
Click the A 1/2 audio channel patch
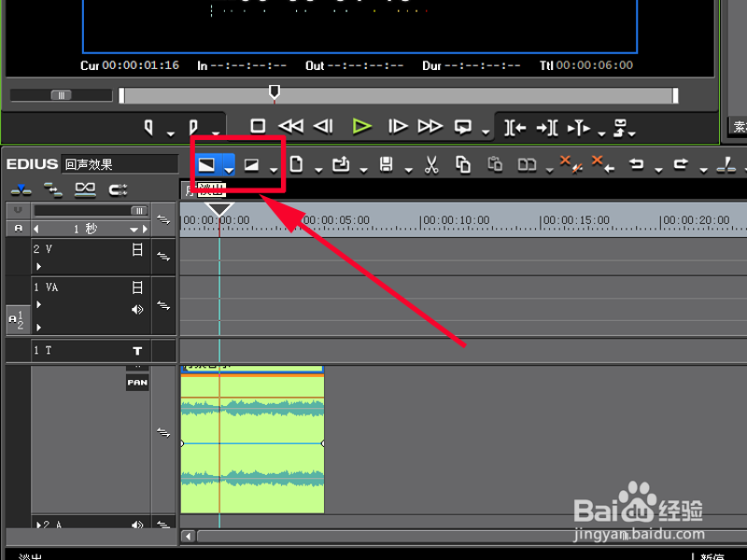17,319
